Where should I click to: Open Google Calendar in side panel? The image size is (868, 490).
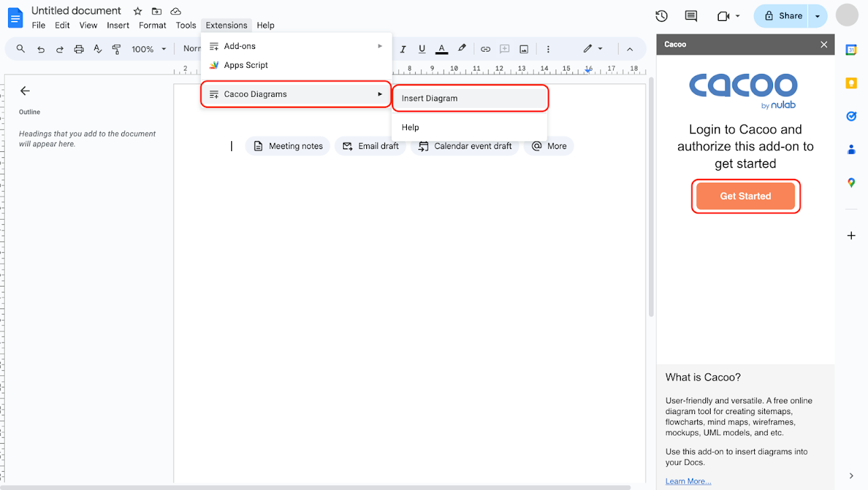pyautogui.click(x=852, y=49)
